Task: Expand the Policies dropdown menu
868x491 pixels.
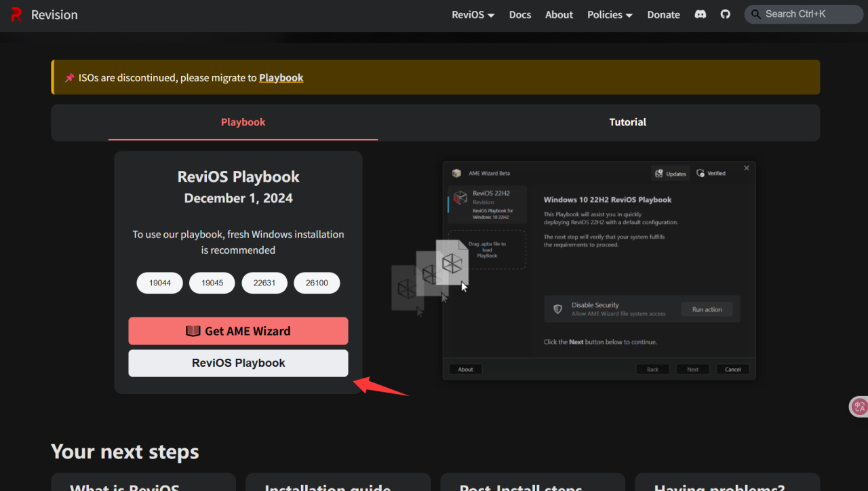Action: click(610, 14)
